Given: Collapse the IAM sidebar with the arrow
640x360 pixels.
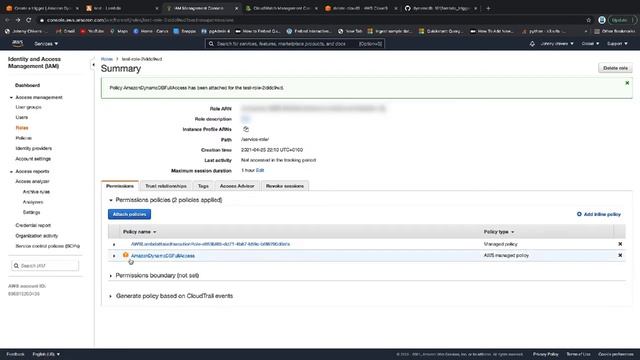Looking at the screenshot, I should pos(93,64).
